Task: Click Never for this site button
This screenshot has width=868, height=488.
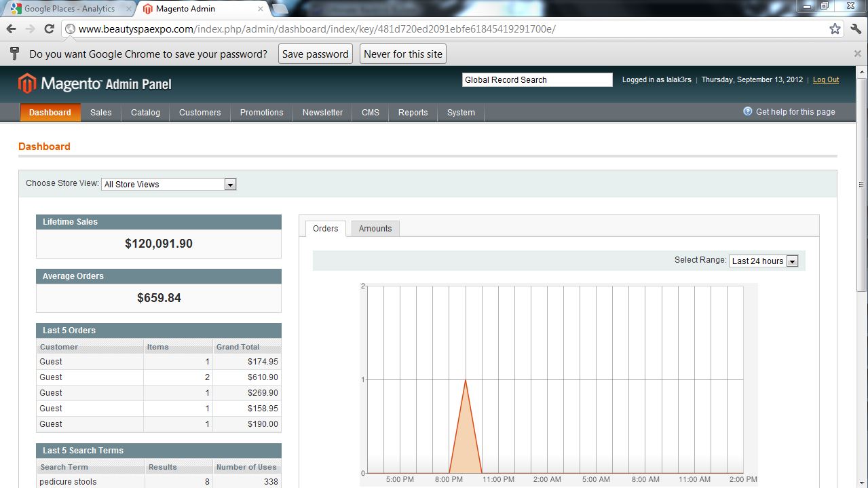Action: click(x=403, y=54)
